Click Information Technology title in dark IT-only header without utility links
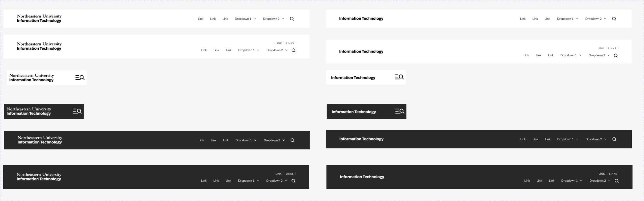Image resolution: width=644 pixels, height=201 pixels. click(361, 139)
